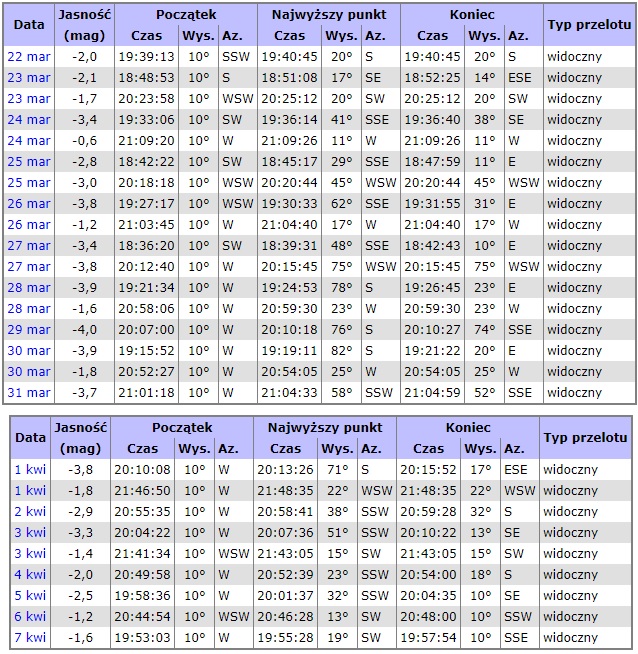
Task: Click the brightness value -4,0
Action: pos(84,330)
